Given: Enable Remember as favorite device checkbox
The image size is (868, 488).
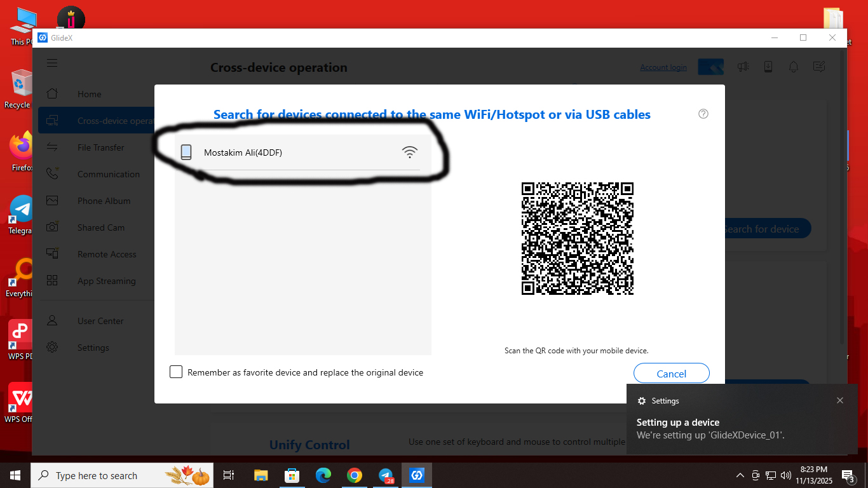Looking at the screenshot, I should 176,372.
